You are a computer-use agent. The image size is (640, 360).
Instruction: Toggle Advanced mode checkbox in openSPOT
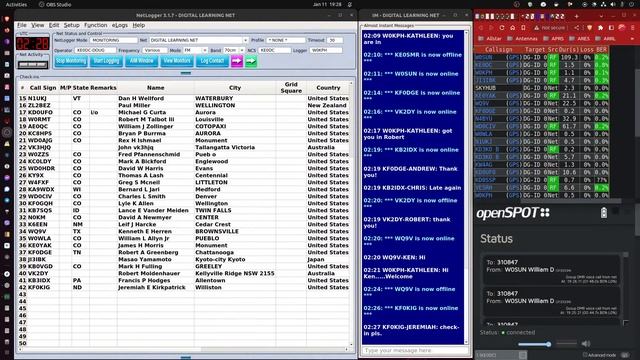pos(585,355)
